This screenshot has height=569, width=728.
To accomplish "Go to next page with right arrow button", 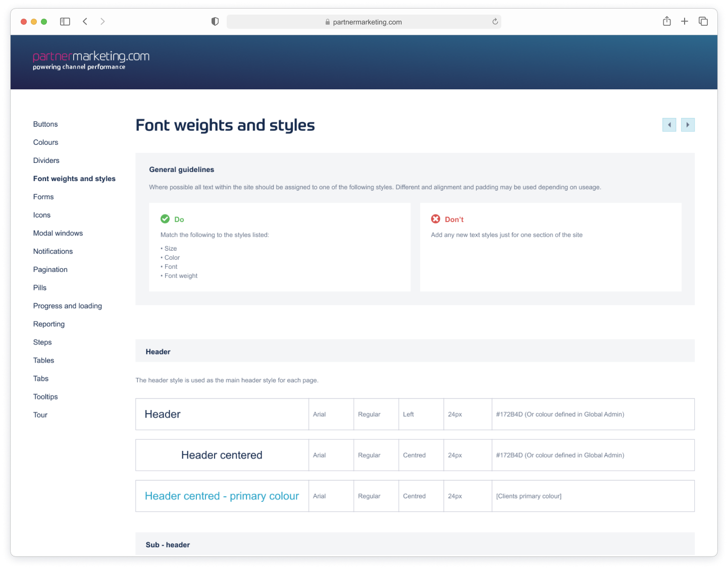I will [688, 125].
